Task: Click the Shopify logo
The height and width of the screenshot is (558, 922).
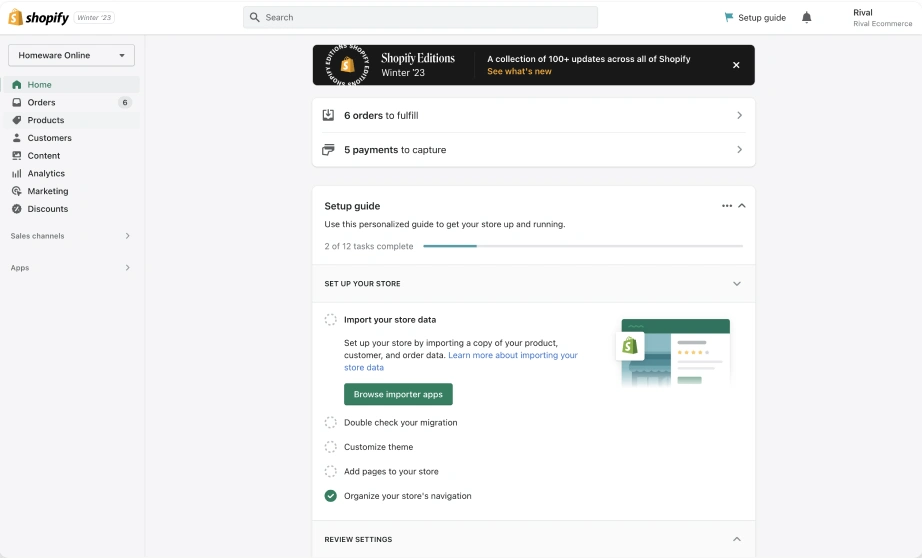Action: coord(39,17)
